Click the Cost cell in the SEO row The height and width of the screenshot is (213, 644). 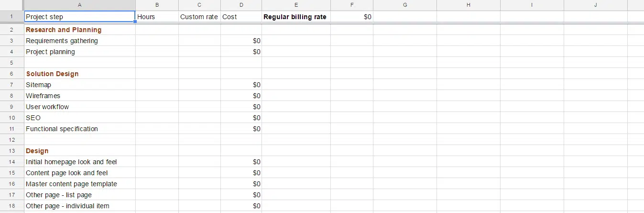pyautogui.click(x=241, y=118)
